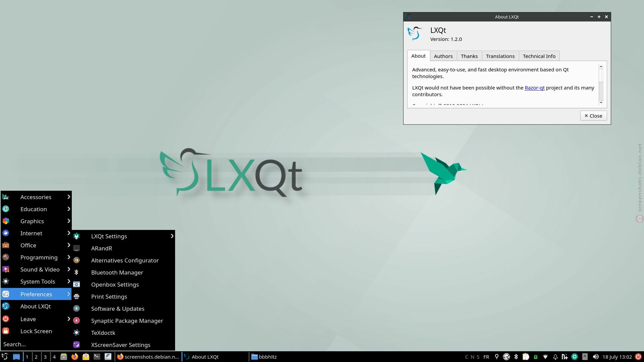This screenshot has height=362, width=644.
Task: Click the show desktop icon on the panel
Action: 16,357
